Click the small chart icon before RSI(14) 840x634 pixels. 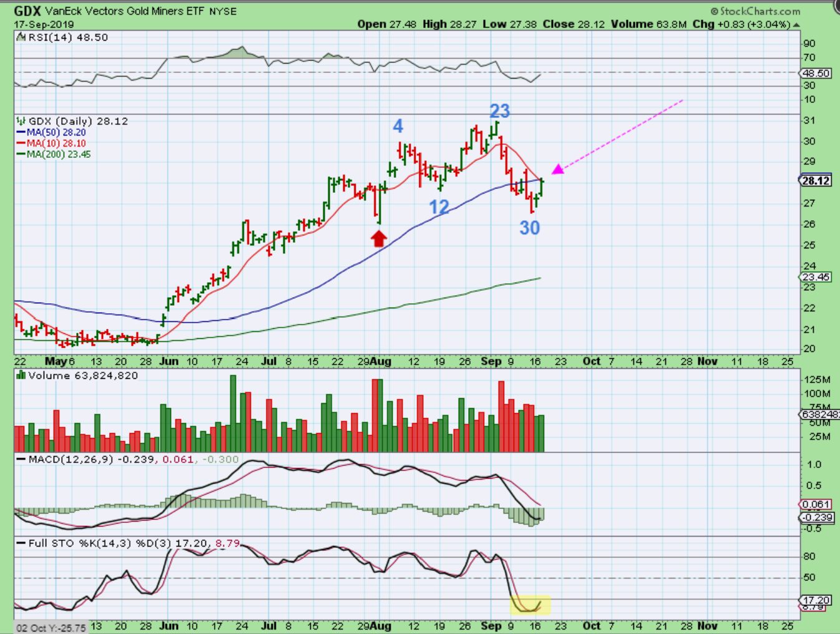[x=21, y=37]
